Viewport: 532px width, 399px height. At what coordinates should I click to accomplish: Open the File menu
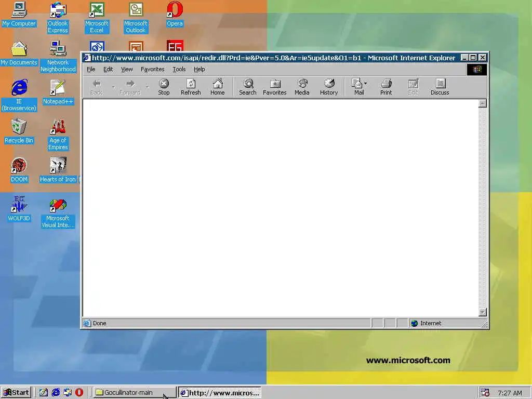click(91, 69)
